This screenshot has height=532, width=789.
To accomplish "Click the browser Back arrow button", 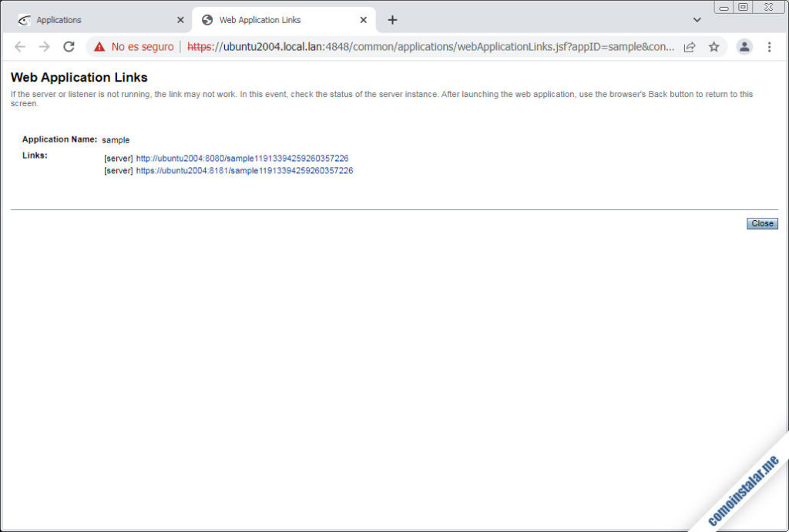I will coord(20,47).
